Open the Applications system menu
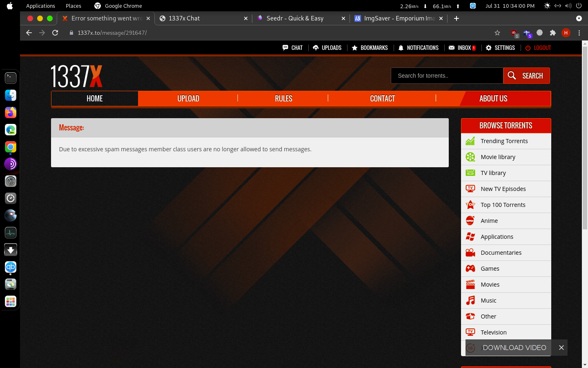 pos(40,6)
